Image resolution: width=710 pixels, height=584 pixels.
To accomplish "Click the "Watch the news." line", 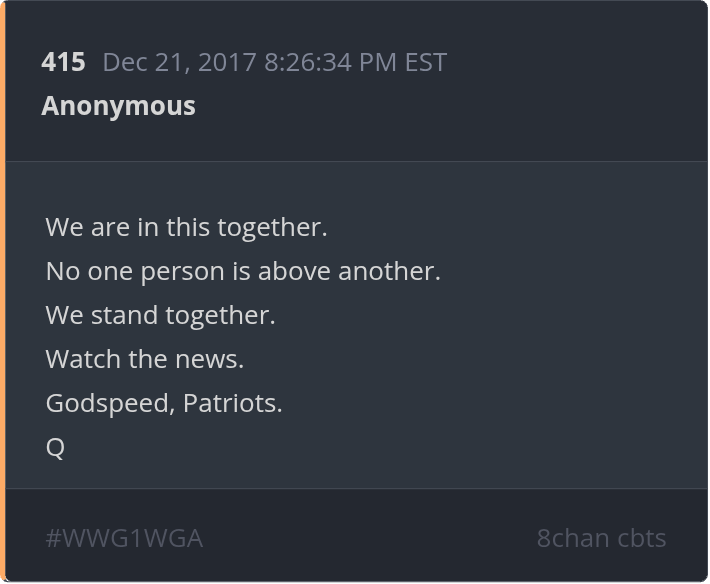I will point(144,359).
